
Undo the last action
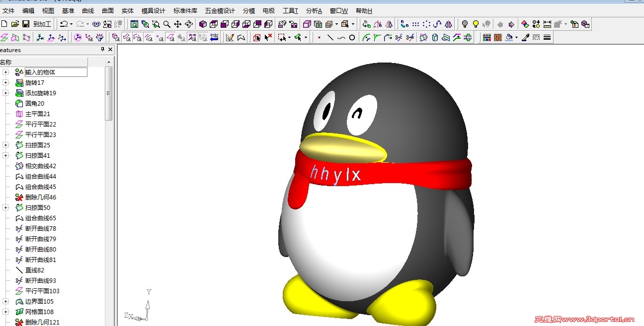(x=64, y=24)
